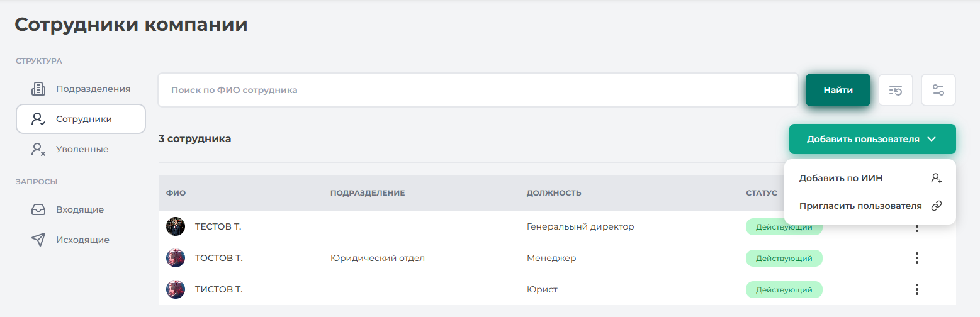Focus the Поиск по ФИО сотрудника field

(x=478, y=90)
